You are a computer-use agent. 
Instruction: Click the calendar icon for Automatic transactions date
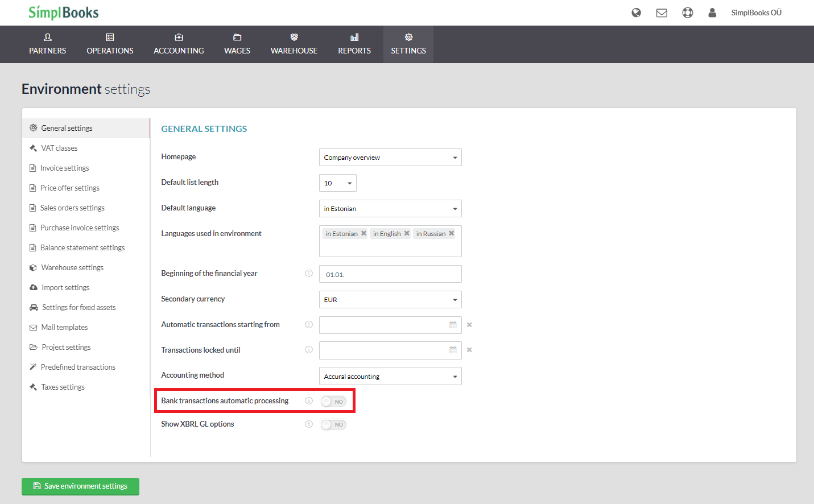[453, 324]
